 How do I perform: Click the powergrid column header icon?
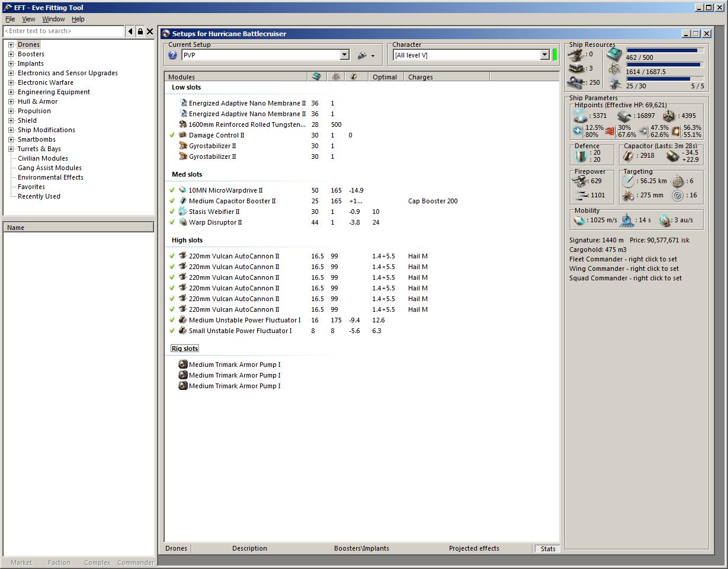tap(336, 77)
